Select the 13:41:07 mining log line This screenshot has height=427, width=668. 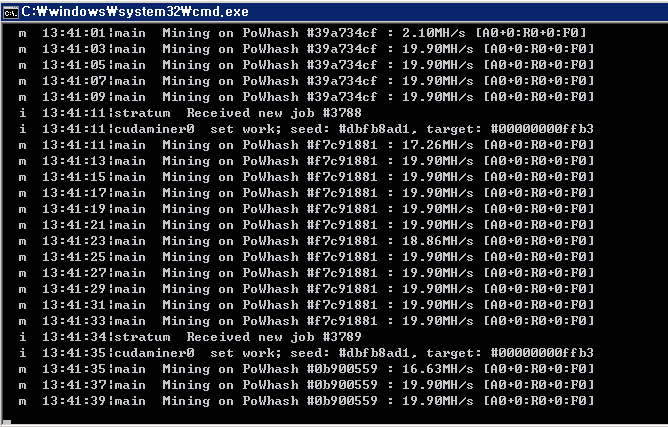306,81
